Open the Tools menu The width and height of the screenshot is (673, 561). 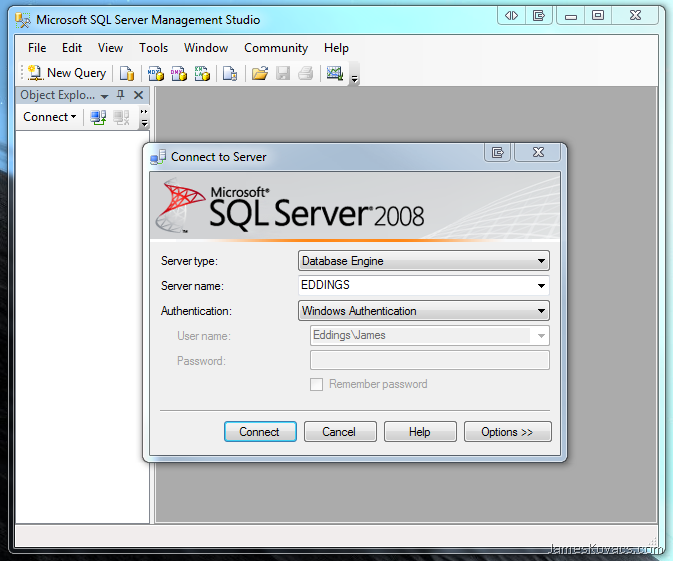[153, 48]
